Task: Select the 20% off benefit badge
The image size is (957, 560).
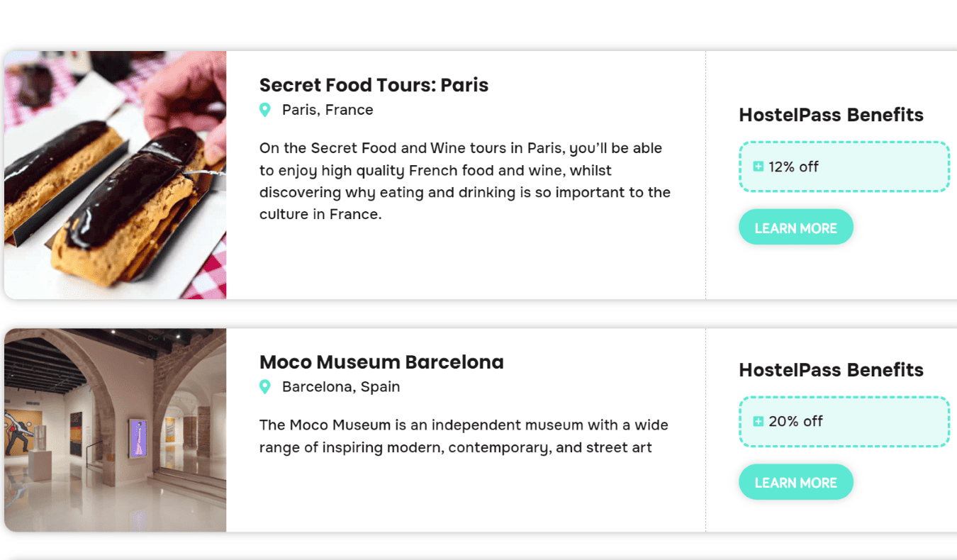Action: click(x=844, y=421)
